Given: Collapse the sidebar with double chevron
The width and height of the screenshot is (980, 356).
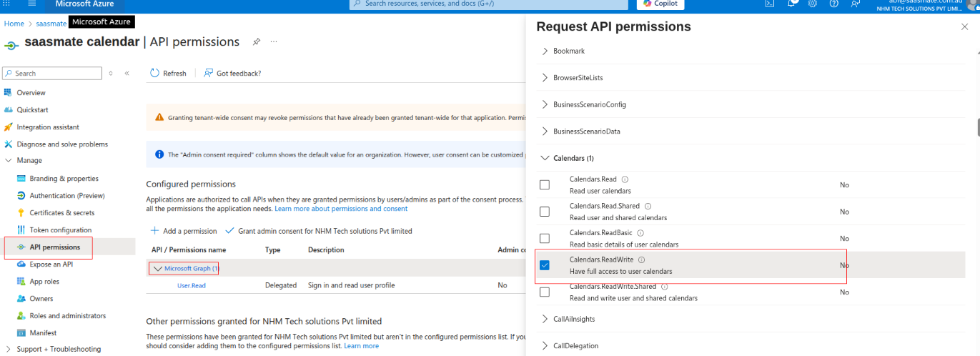Looking at the screenshot, I should tap(127, 73).
